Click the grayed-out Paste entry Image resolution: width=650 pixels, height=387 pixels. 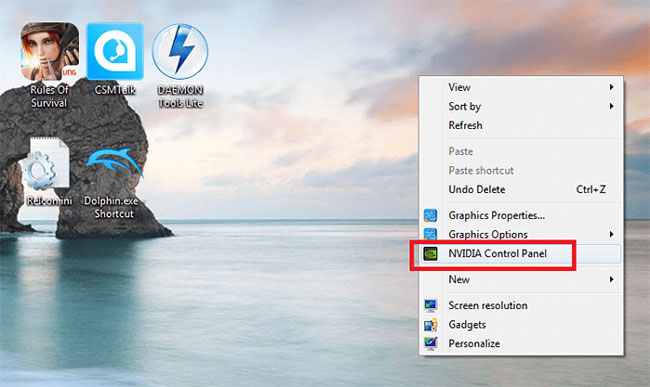521,151
